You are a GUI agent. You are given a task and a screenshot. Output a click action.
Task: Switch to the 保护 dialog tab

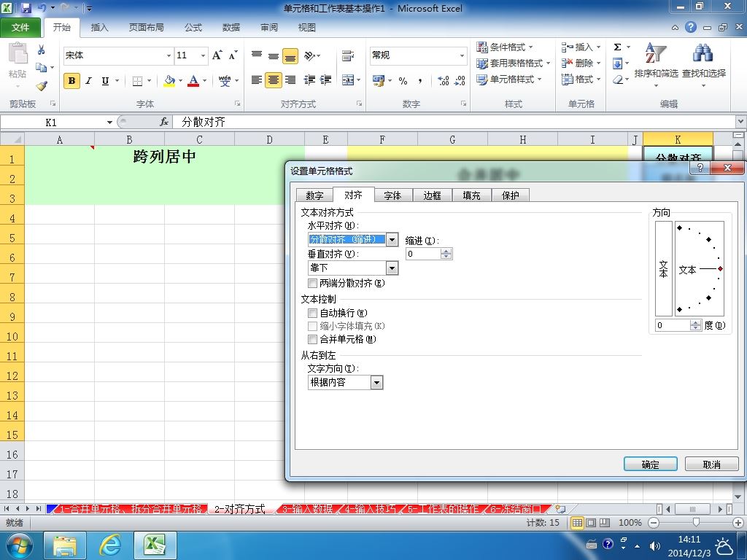pyautogui.click(x=510, y=195)
